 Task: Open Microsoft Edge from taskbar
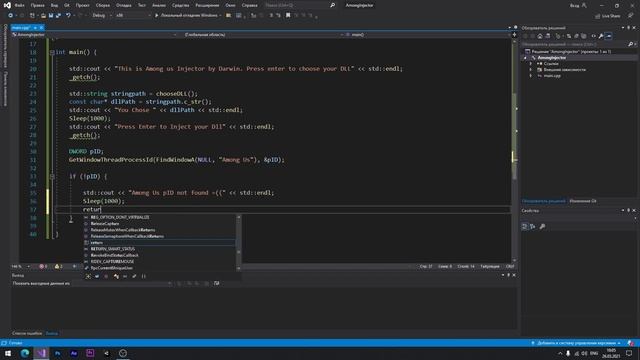click(25, 353)
